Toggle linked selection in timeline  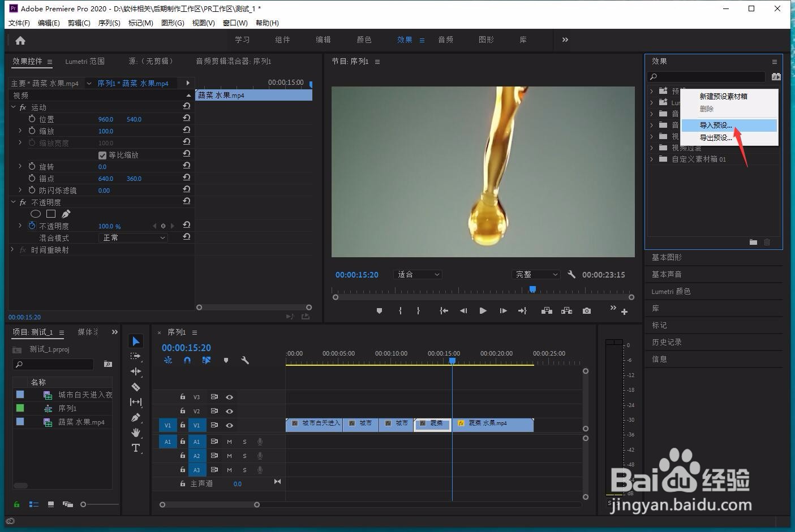(207, 360)
